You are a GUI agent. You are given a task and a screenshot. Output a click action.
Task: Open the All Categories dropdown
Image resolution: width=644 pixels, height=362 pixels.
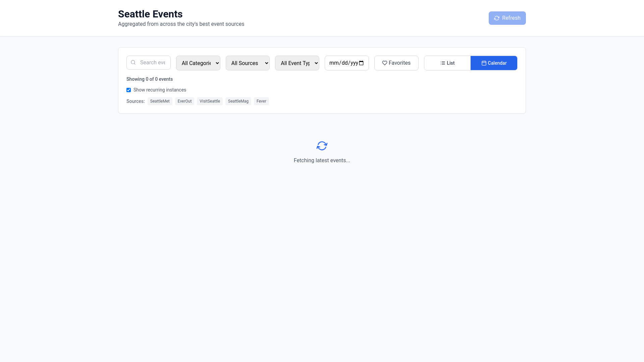click(x=198, y=63)
